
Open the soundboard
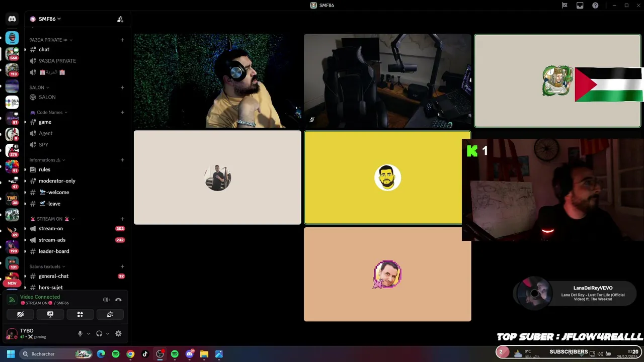tap(110, 314)
